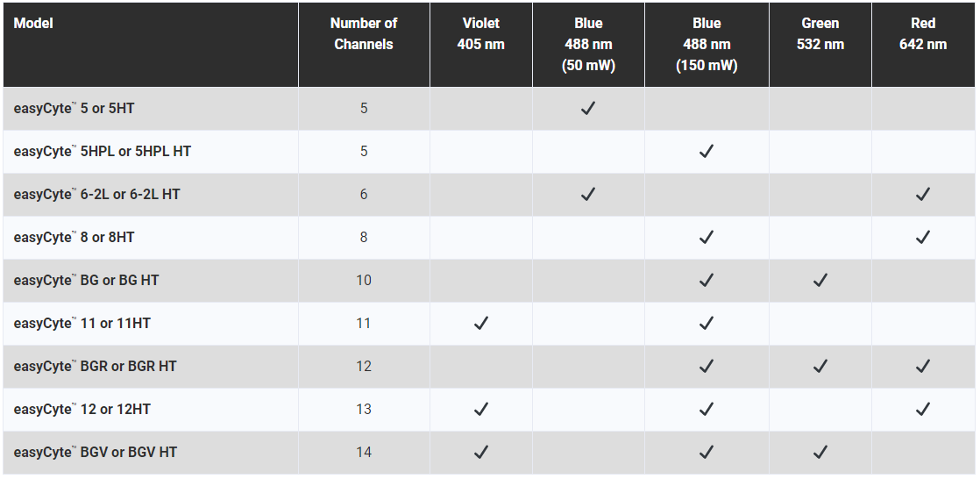Click the easyCyte 11 Violet 405 nm checkmark
Image resolution: width=980 pixels, height=479 pixels.
[480, 323]
